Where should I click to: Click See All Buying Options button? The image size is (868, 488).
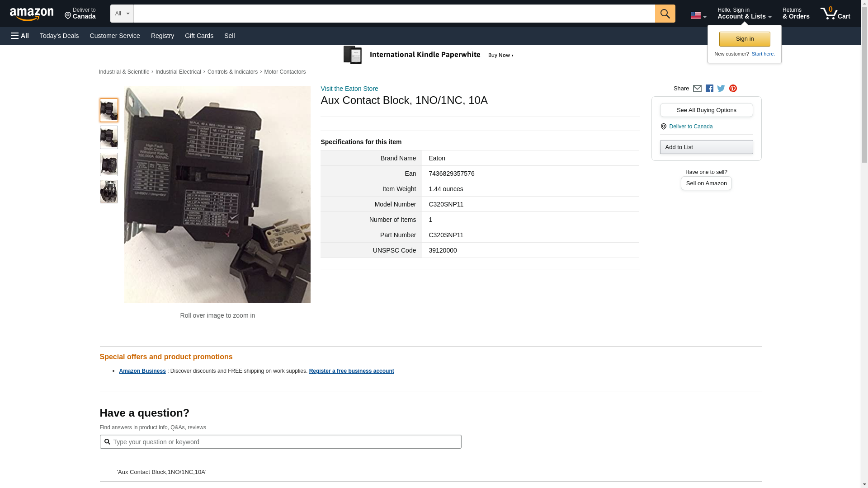706,110
